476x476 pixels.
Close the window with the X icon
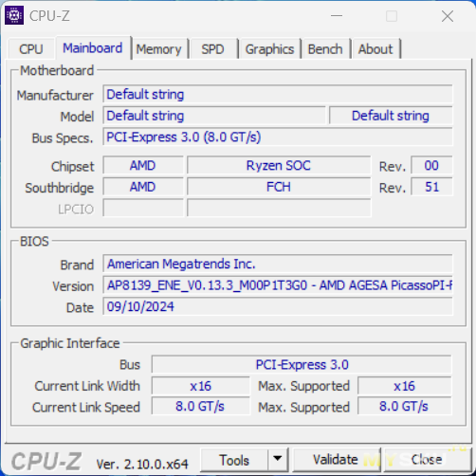click(448, 16)
